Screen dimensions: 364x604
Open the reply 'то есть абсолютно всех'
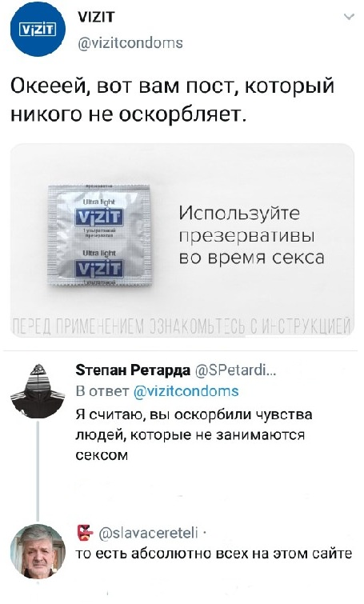point(214,554)
